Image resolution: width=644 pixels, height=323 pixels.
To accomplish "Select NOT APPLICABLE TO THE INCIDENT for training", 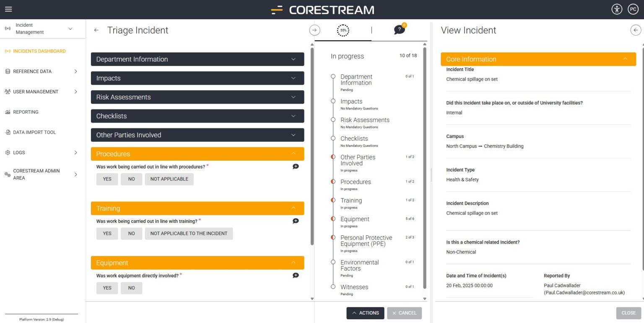I will click(x=189, y=233).
